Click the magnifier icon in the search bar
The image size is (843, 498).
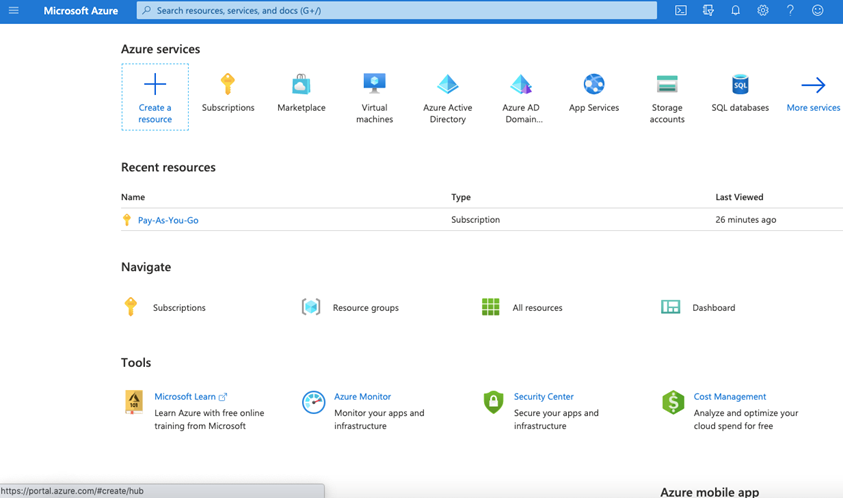tap(146, 10)
